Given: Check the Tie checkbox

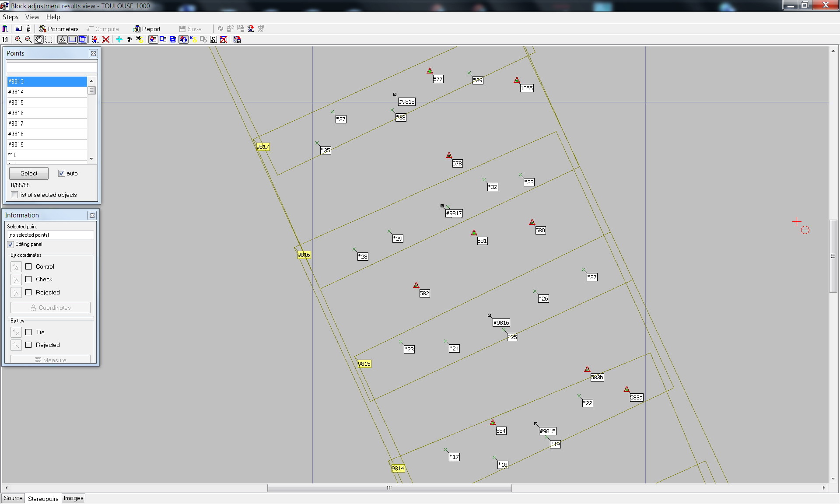Looking at the screenshot, I should 28,332.
